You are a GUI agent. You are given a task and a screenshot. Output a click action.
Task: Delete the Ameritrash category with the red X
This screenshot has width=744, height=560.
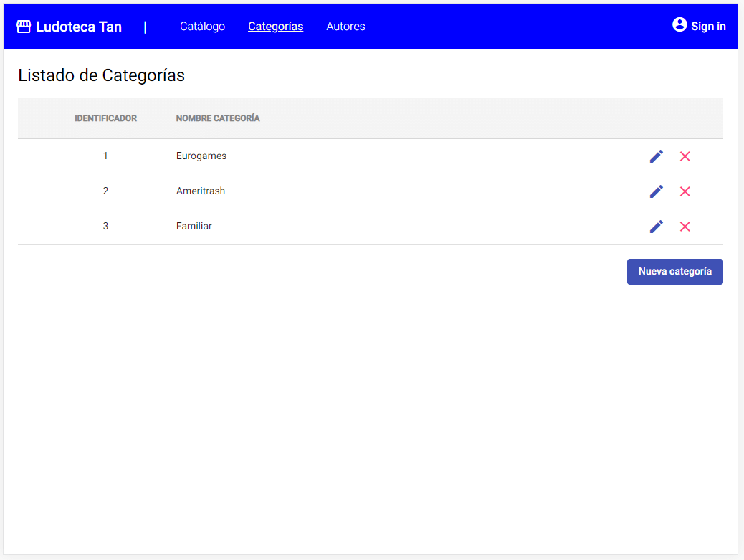tap(685, 191)
